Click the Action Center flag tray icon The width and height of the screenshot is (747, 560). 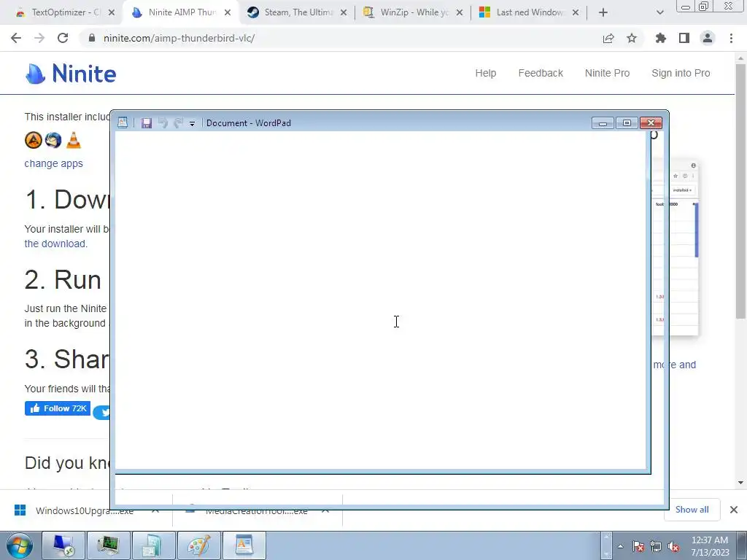click(638, 546)
